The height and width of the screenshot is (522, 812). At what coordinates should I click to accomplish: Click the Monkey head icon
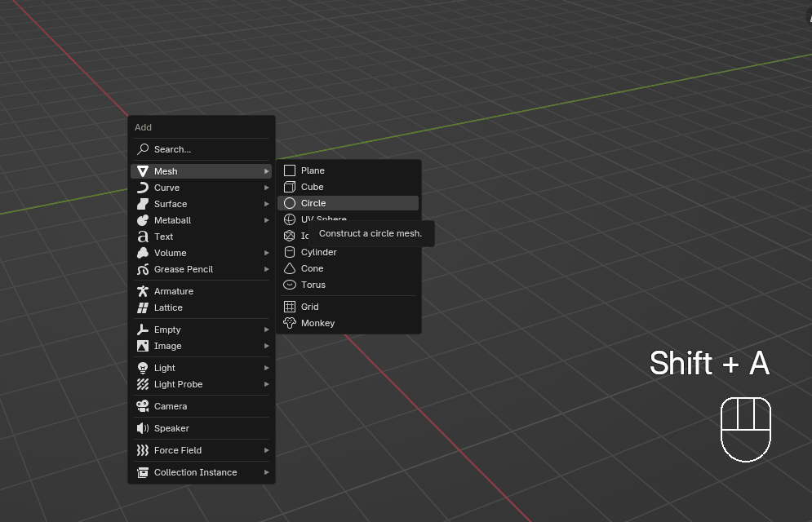pyautogui.click(x=290, y=323)
